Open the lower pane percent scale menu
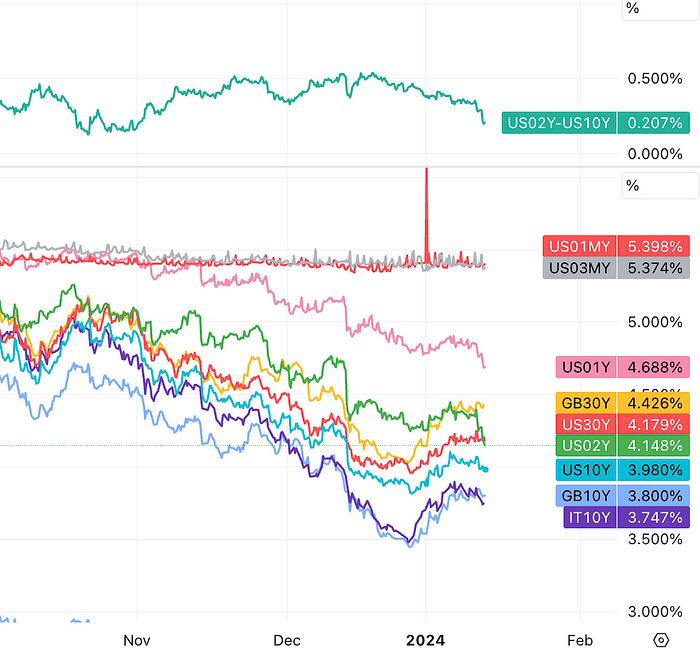Viewport: 700px width, 650px height. (632, 185)
